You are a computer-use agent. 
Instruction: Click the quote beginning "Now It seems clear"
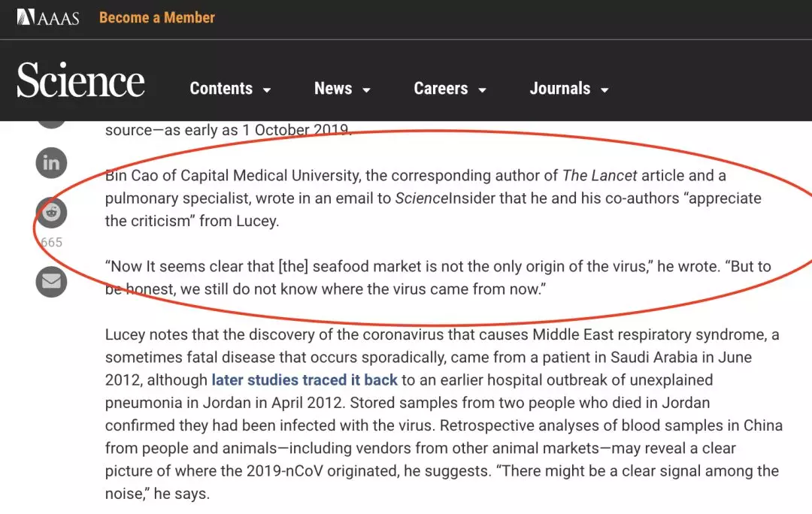(x=438, y=278)
